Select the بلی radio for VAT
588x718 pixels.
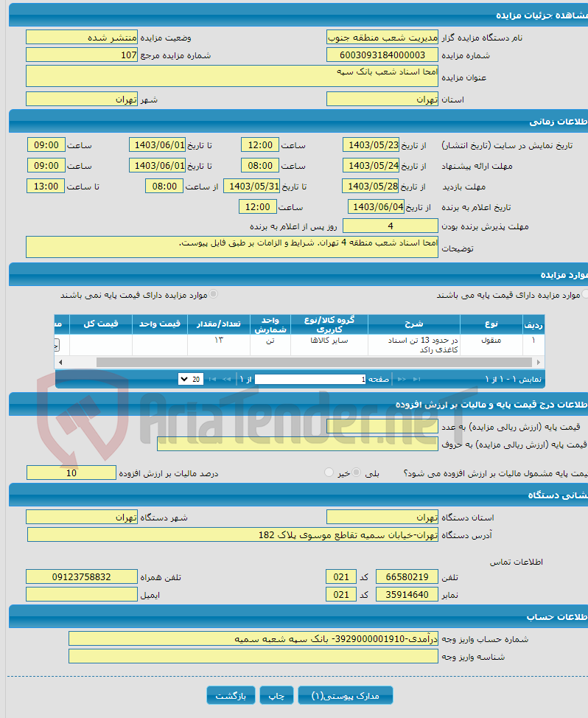[x=357, y=472]
